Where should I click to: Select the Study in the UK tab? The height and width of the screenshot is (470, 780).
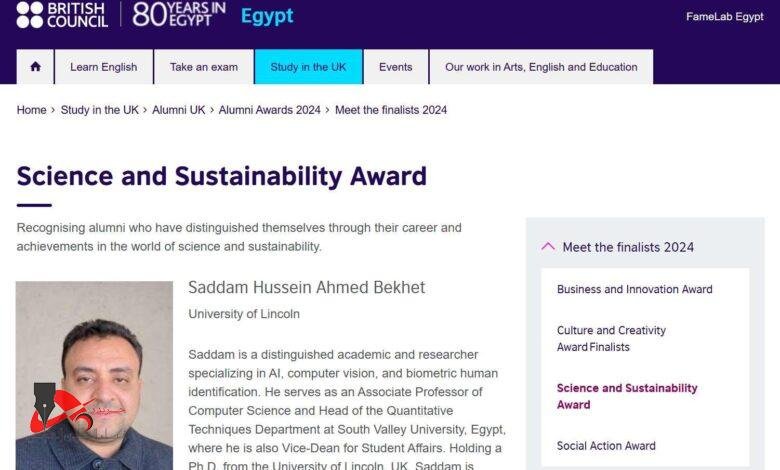tap(308, 67)
